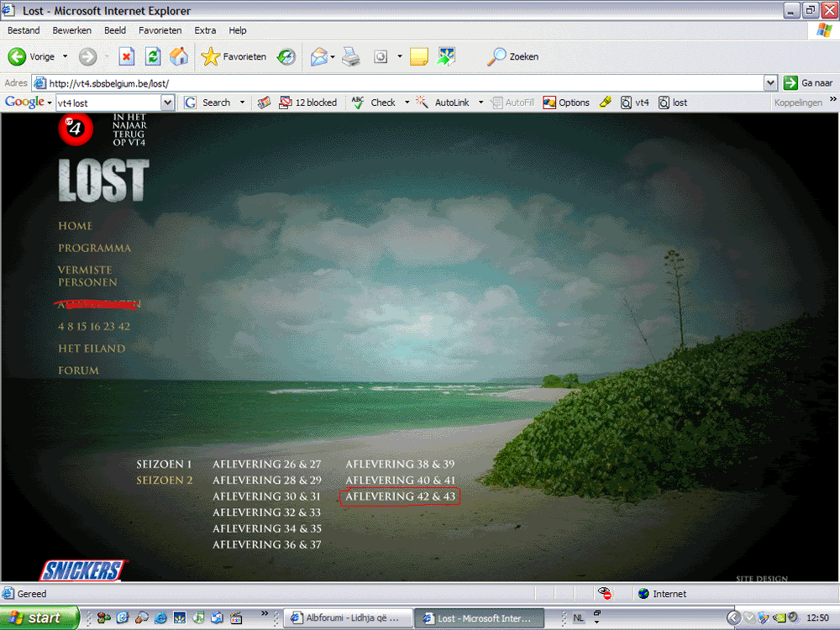Click the greyed Forward arrow button

coord(88,56)
